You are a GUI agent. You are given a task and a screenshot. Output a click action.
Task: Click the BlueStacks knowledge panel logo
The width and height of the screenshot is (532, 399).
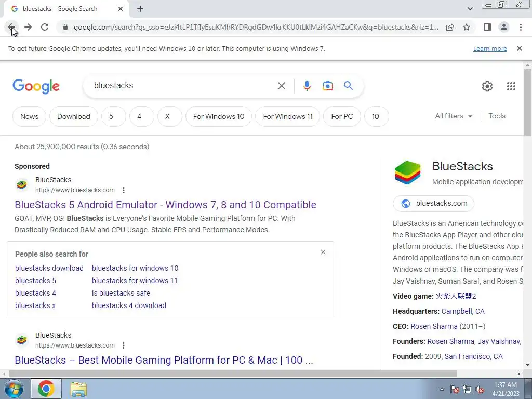407,172
